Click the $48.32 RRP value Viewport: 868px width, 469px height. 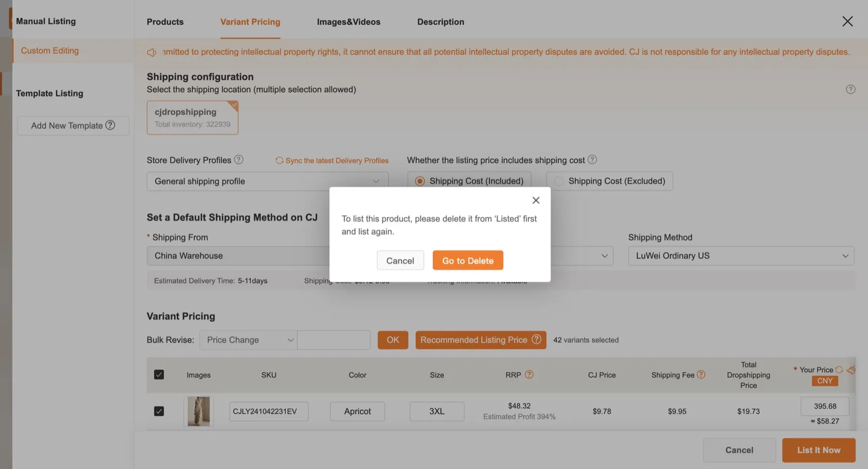(x=519, y=406)
